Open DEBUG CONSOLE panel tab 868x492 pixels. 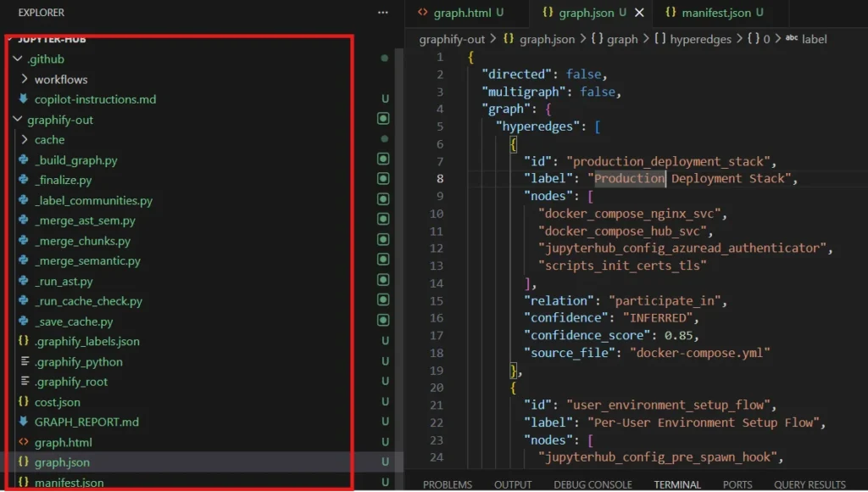(x=593, y=485)
